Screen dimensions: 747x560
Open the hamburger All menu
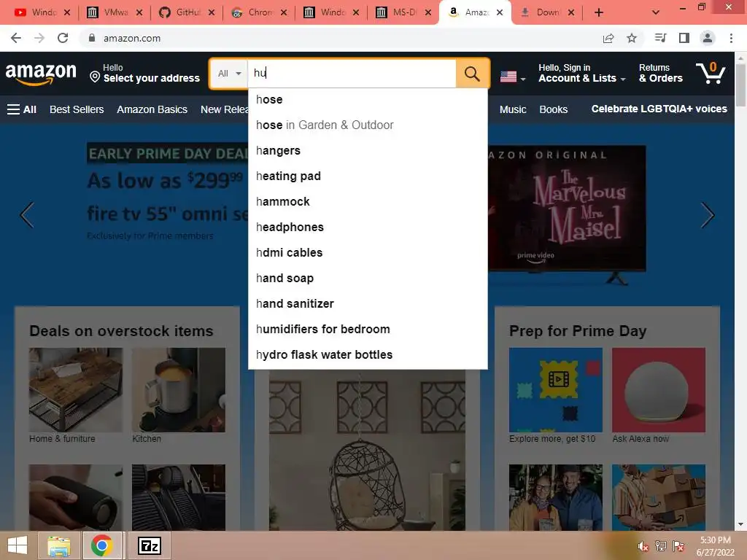pos(22,109)
